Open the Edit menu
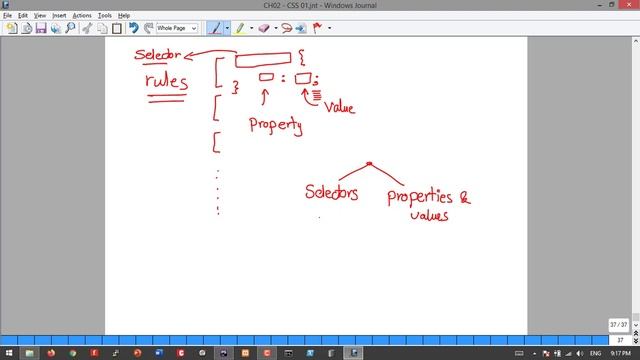 pos(23,16)
